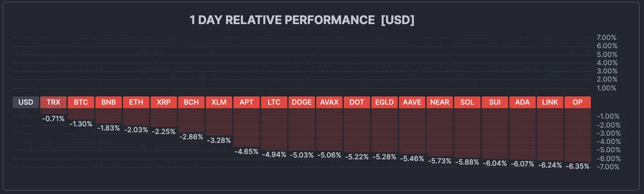Image resolution: width=644 pixels, height=194 pixels.
Task: Click the SOL ticker label
Action: pos(467,102)
